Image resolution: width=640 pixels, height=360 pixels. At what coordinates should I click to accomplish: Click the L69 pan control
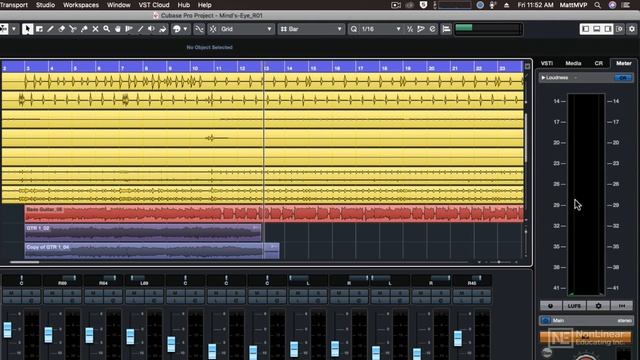144,280
